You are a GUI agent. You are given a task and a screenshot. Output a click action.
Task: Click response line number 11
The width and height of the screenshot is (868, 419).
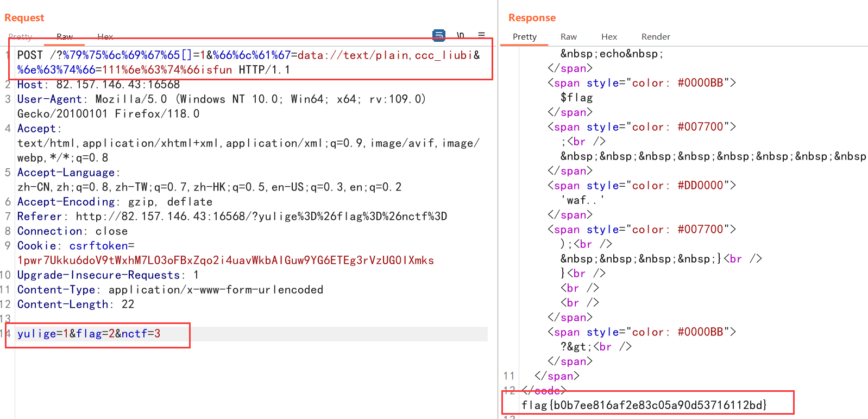pyautogui.click(x=508, y=376)
